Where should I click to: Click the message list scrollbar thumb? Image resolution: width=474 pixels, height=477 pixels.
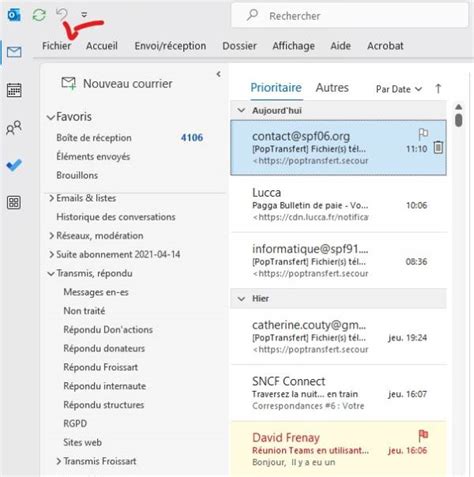459,120
